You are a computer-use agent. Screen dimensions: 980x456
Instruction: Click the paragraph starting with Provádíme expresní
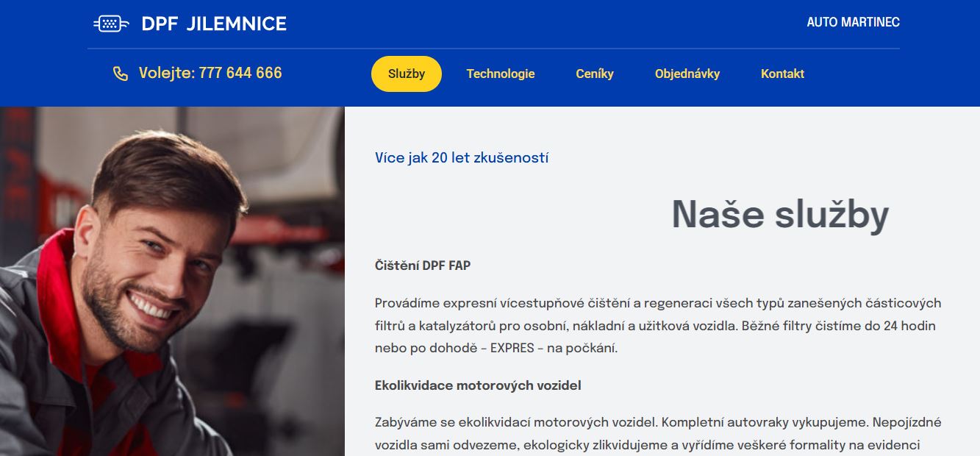pos(657,325)
